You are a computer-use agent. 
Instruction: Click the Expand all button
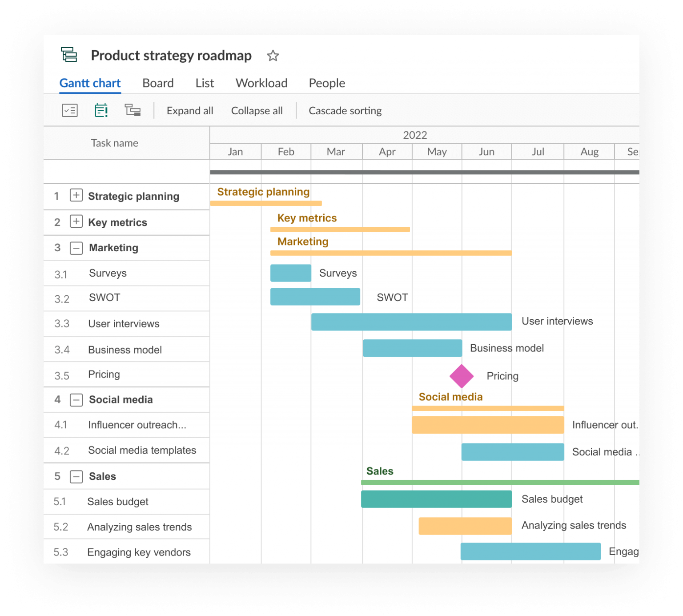(x=190, y=110)
